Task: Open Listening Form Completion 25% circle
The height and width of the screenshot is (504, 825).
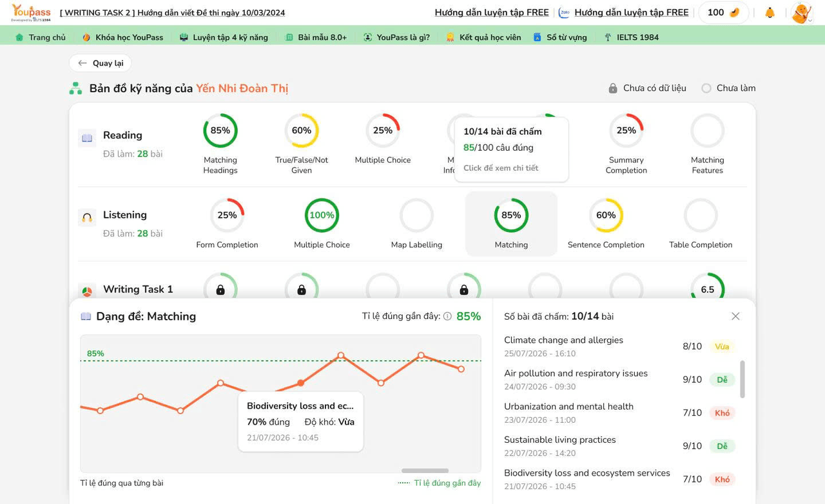Action: [x=227, y=215]
